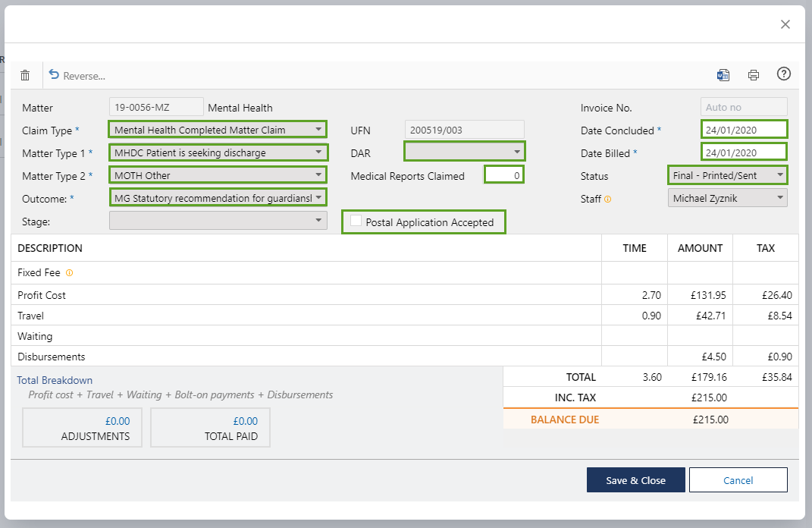
Task: Open the Outcome dropdown list
Action: pos(218,198)
